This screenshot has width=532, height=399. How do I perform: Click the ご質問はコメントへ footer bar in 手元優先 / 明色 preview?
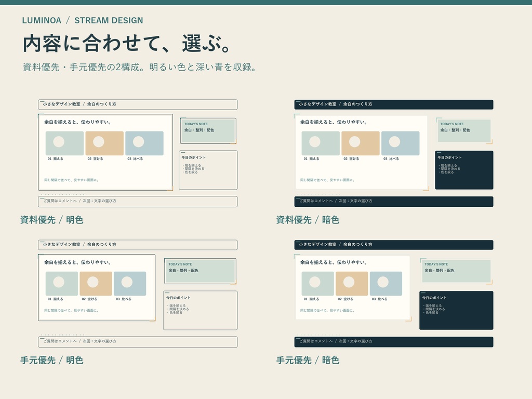(x=138, y=342)
